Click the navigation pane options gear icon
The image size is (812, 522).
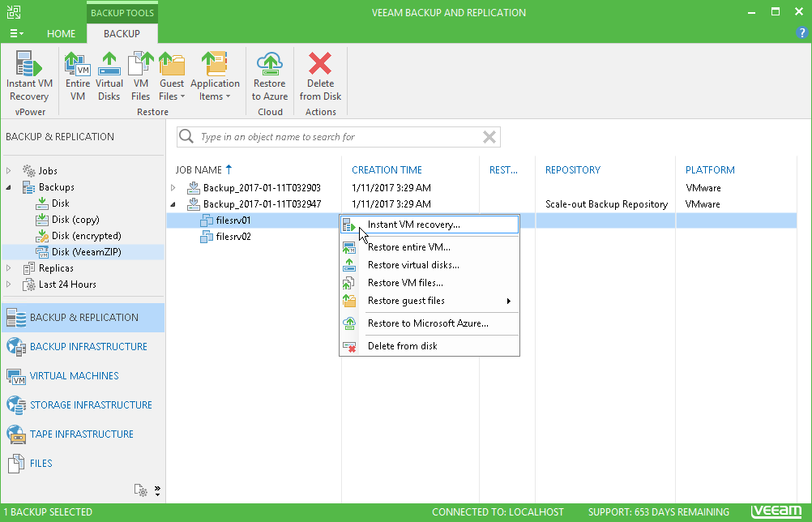[x=141, y=490]
